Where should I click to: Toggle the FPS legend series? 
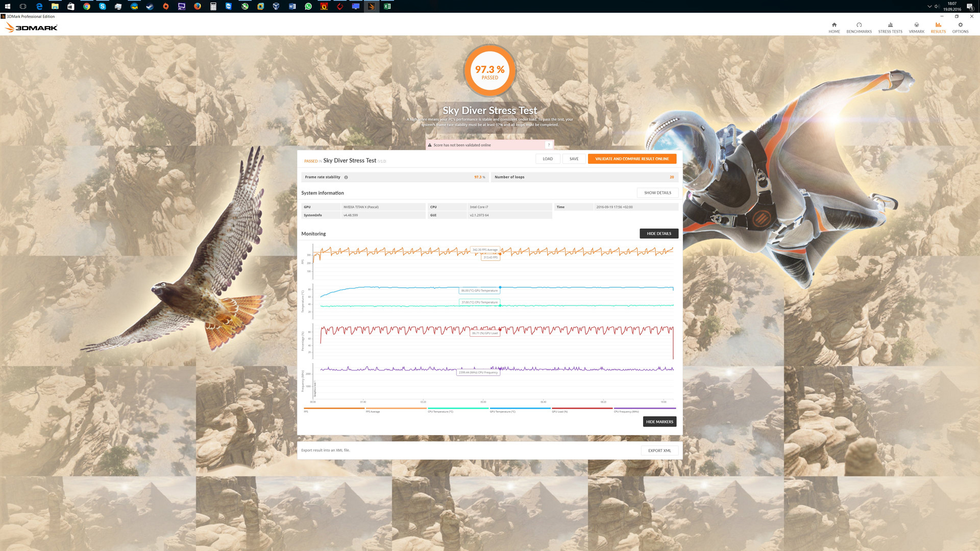click(334, 410)
